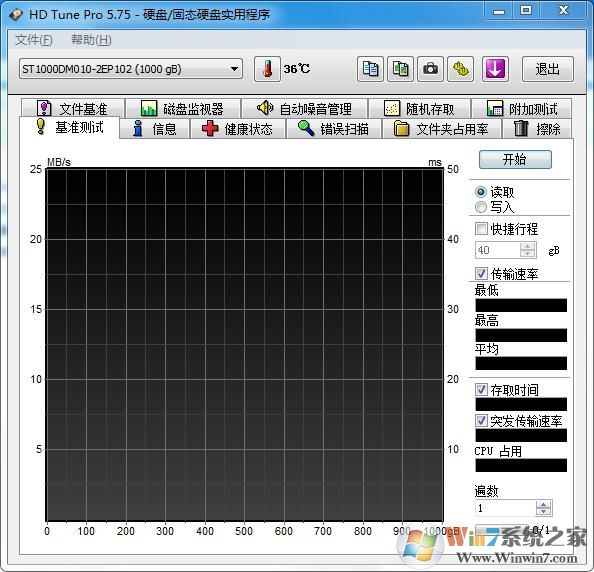Image resolution: width=594 pixels, height=572 pixels.
Task: Click the purple download arrow icon
Action: point(495,69)
